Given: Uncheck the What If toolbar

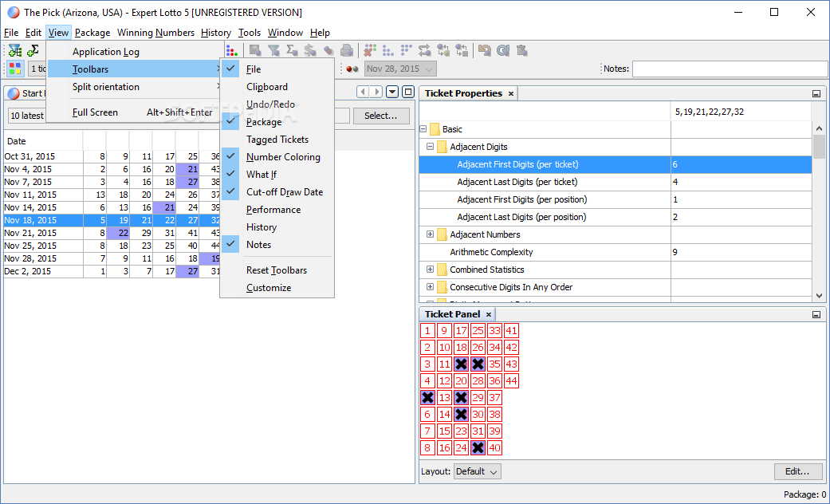Looking at the screenshot, I should click(277, 174).
